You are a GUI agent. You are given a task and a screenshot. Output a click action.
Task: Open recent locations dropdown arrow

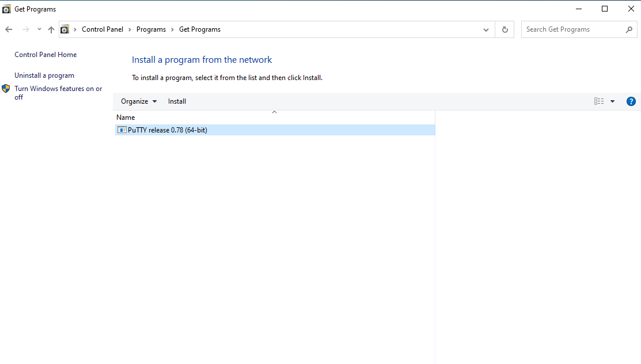(x=39, y=29)
